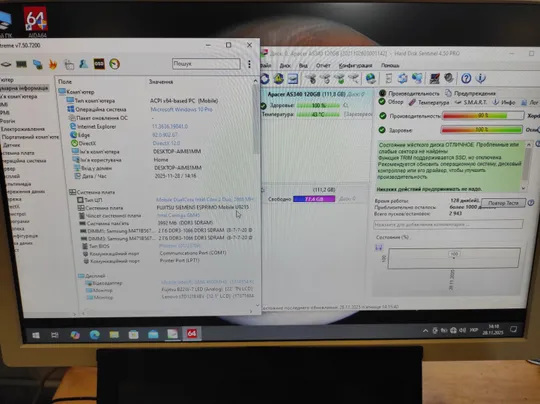Click the flame stability test icon in AIDA64

tap(53, 64)
